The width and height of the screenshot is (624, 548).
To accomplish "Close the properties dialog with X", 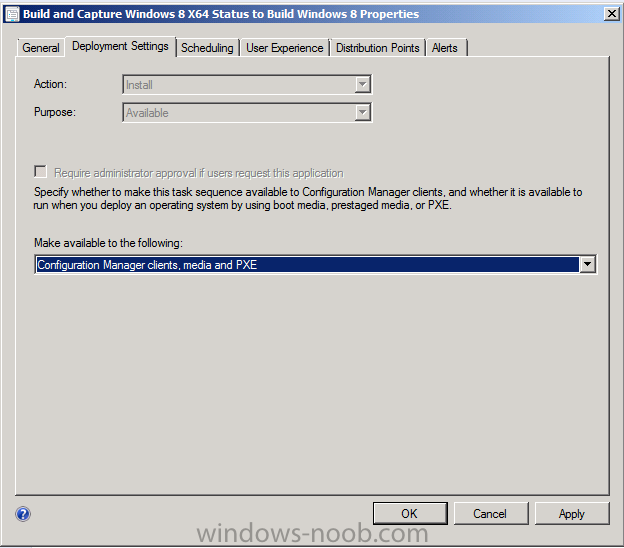I will [x=612, y=14].
